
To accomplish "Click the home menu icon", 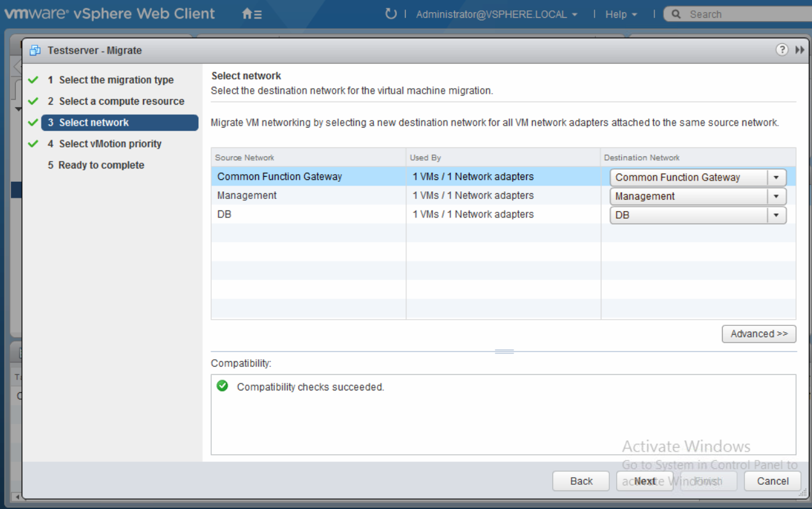I will [x=251, y=14].
